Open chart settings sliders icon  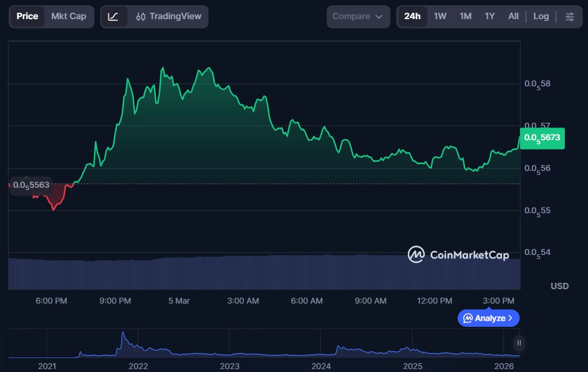pyautogui.click(x=569, y=17)
